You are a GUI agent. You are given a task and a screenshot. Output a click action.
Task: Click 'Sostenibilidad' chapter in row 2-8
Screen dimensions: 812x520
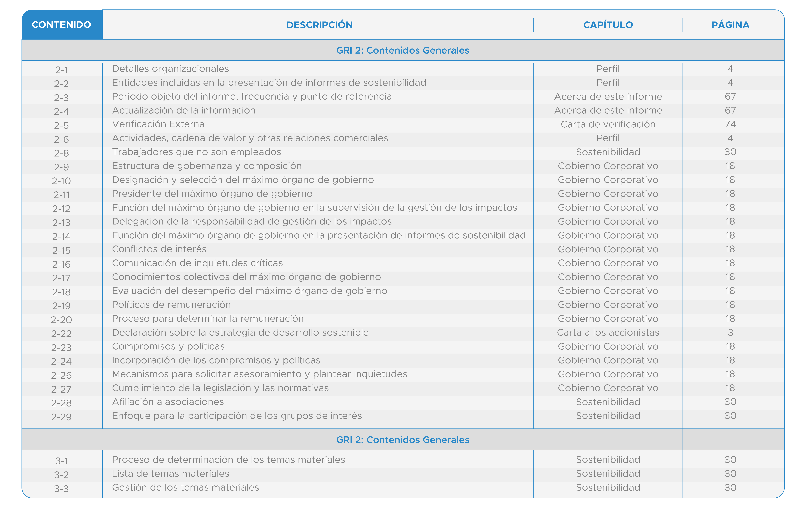click(608, 152)
